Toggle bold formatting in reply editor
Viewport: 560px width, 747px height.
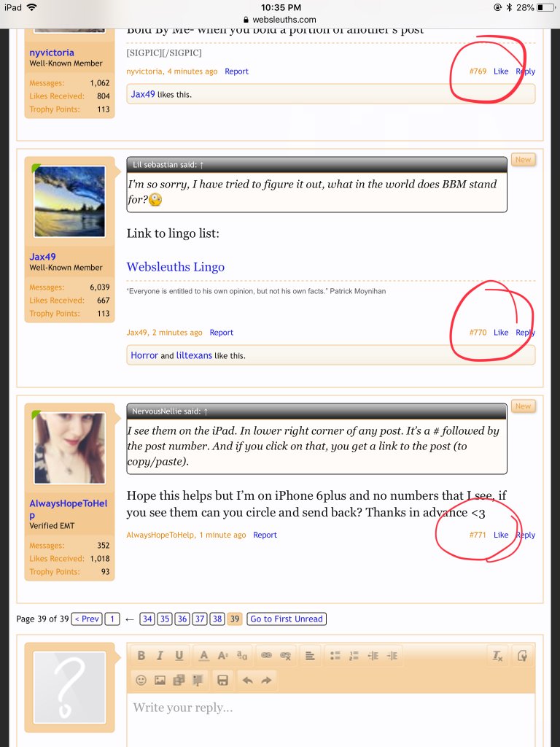point(141,656)
